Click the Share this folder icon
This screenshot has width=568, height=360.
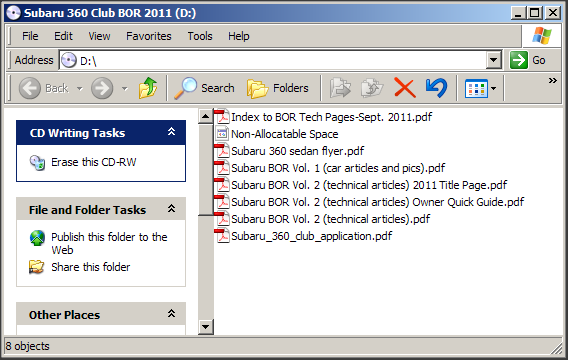tap(37, 267)
